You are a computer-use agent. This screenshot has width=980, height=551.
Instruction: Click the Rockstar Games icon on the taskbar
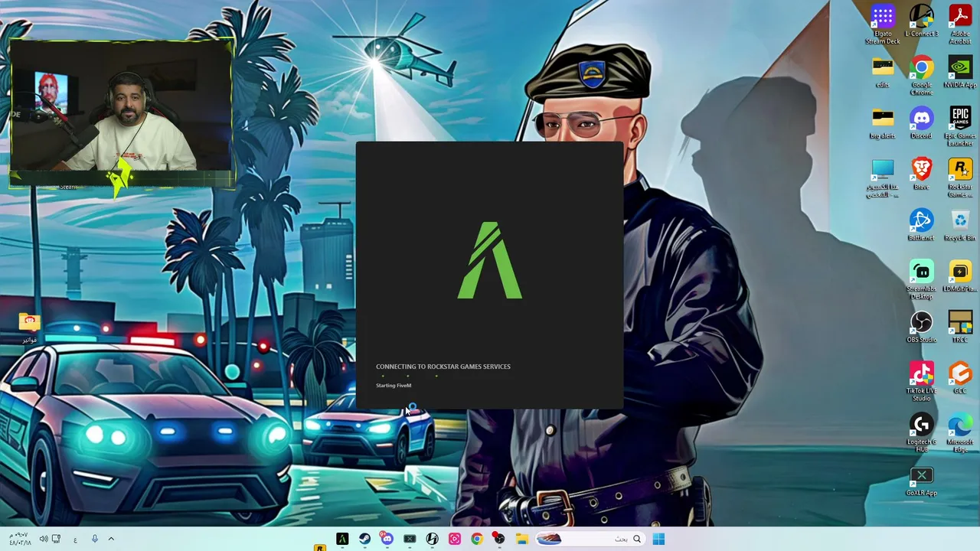point(319,547)
